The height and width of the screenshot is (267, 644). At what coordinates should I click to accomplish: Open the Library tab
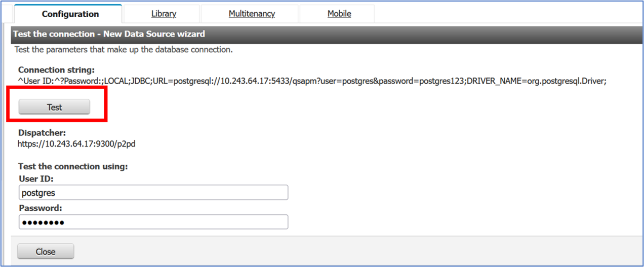click(164, 14)
